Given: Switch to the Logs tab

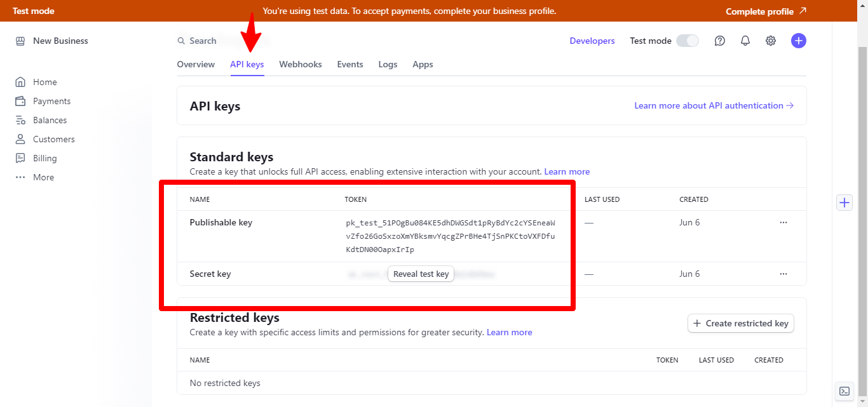Looking at the screenshot, I should tap(388, 64).
